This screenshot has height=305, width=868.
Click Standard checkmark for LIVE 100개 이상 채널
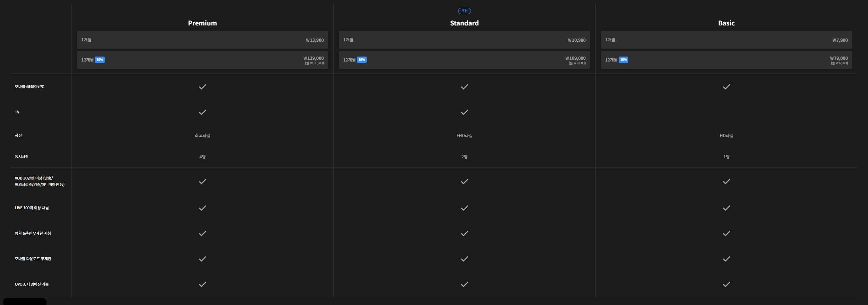point(464,208)
